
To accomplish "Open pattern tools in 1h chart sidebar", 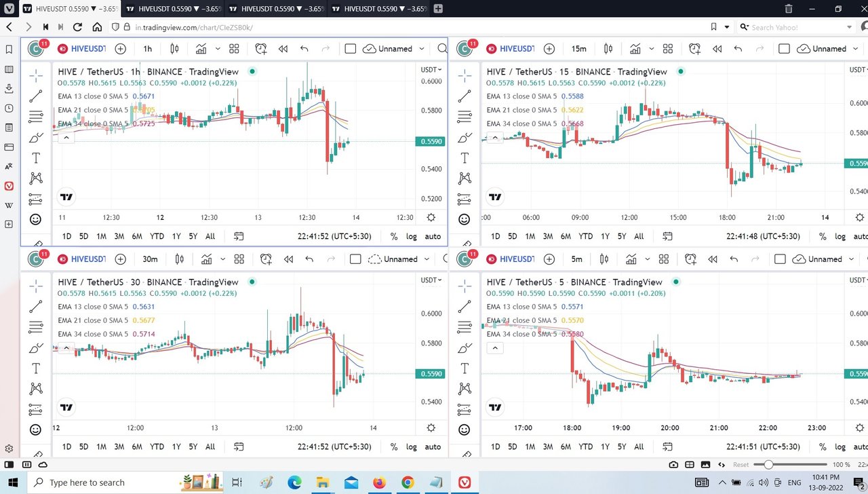I will tap(36, 178).
